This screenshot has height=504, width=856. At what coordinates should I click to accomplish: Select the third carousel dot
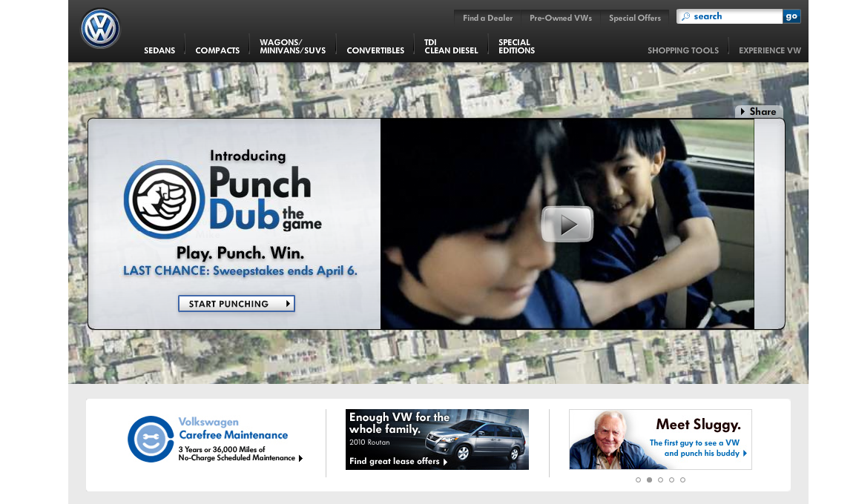(x=661, y=480)
